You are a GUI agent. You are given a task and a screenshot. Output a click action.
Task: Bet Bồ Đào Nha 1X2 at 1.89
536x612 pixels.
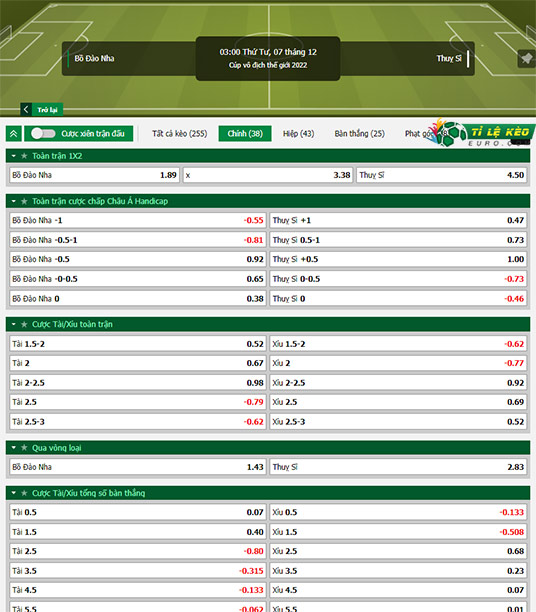click(x=94, y=175)
